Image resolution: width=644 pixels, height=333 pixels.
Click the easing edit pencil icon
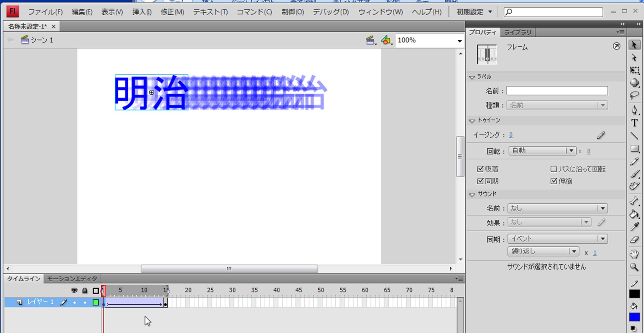point(601,135)
